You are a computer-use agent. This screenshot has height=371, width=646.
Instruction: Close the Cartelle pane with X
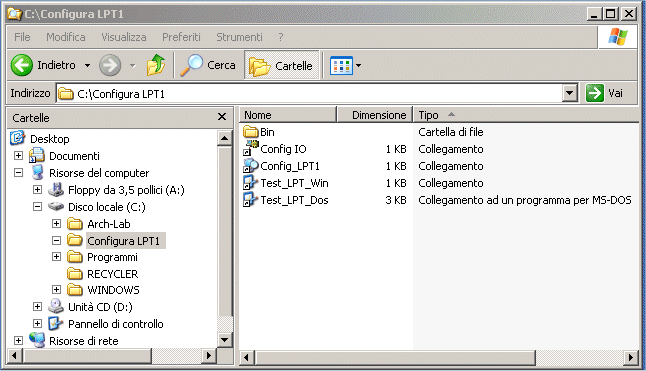pos(222,117)
